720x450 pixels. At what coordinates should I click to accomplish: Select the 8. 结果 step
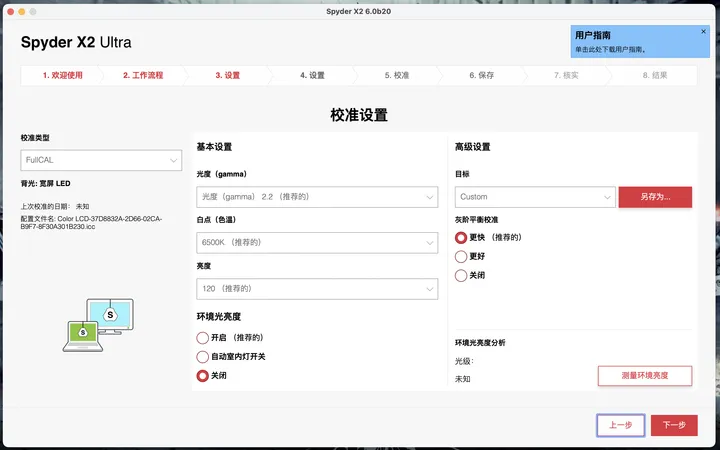655,75
